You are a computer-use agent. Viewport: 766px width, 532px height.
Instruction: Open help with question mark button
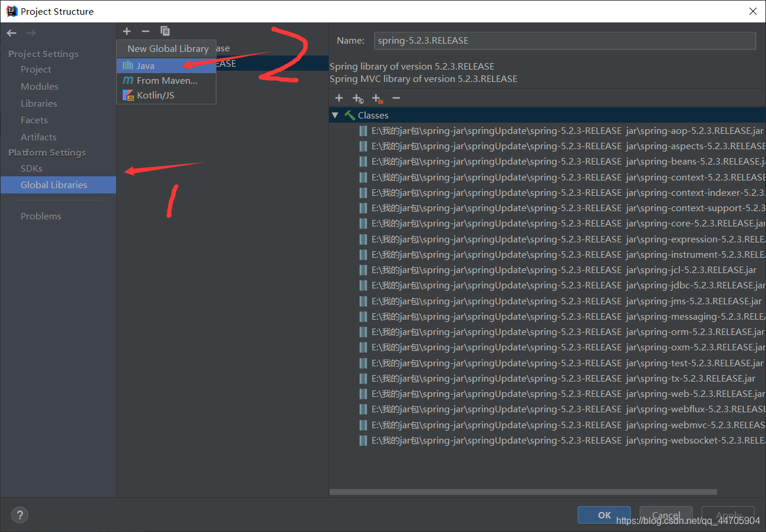pyautogui.click(x=19, y=515)
